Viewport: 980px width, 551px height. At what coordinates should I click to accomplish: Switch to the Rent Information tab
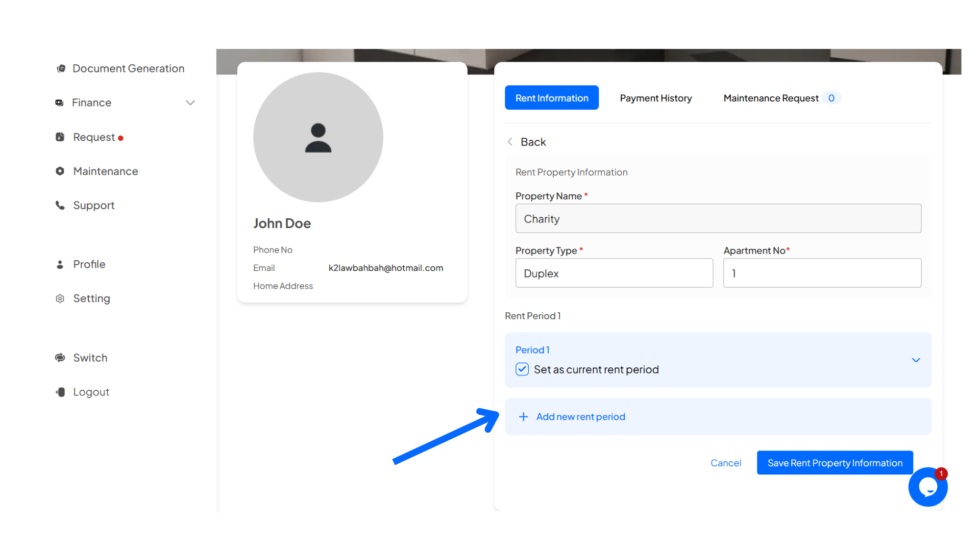(x=552, y=97)
